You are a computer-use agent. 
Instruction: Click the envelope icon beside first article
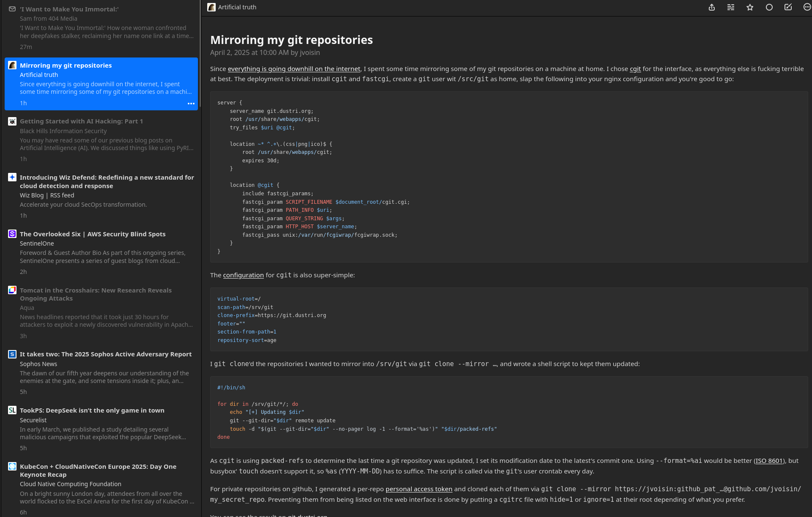coord(12,9)
